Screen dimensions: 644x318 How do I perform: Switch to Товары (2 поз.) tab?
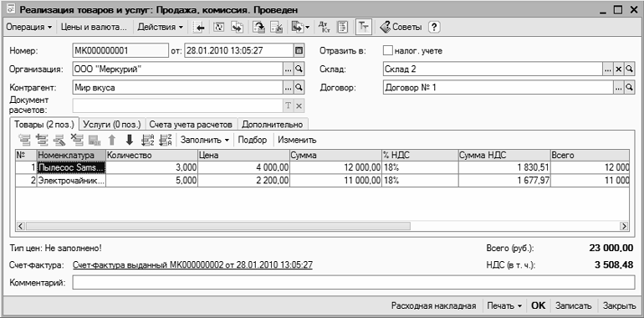click(x=44, y=124)
